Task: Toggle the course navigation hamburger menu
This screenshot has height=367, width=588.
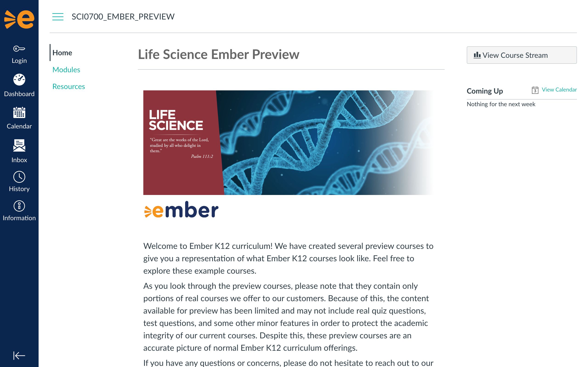Action: coord(58,17)
